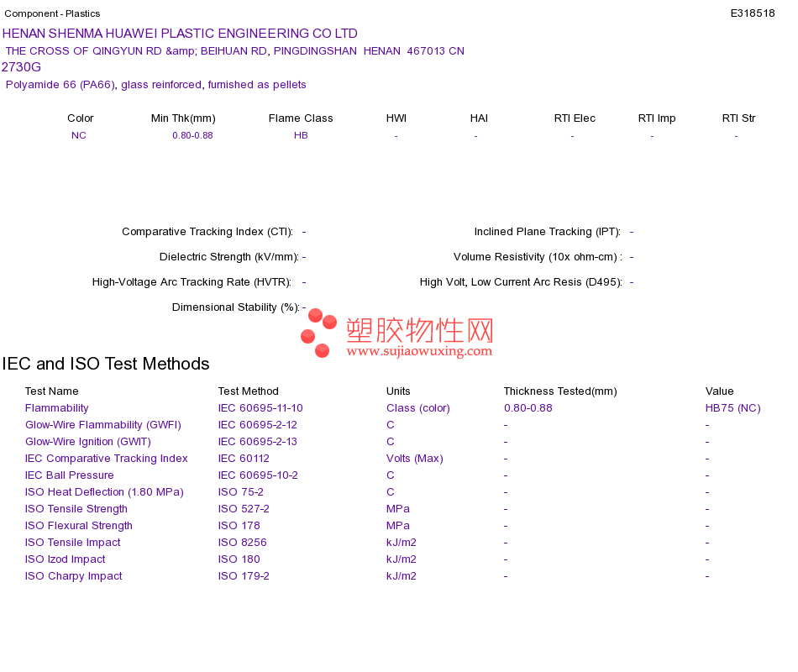Click the Inclined Plane Tracking (IPT) label
Viewport: 798px width, 672px height.
pyautogui.click(x=548, y=232)
